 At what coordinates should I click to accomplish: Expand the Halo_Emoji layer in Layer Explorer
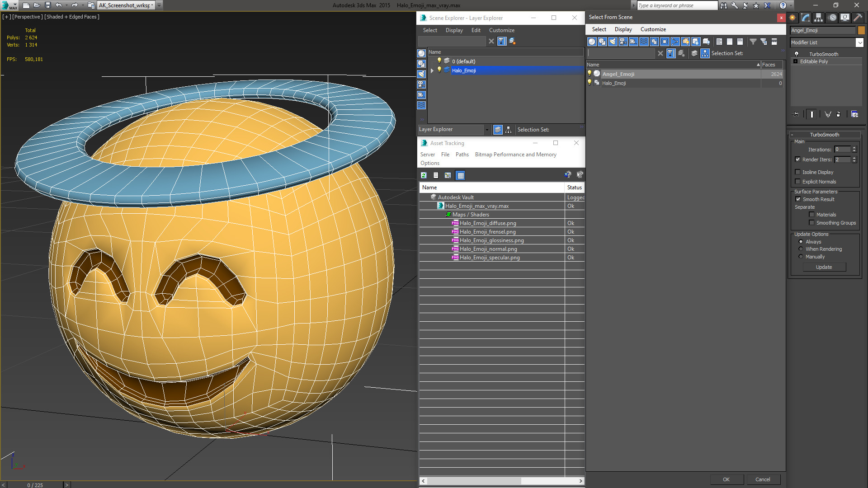[432, 70]
